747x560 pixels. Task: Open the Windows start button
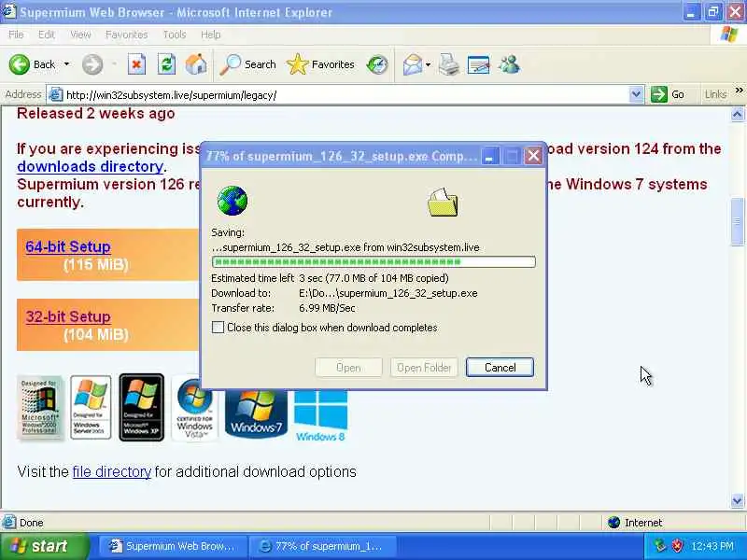click(44, 546)
